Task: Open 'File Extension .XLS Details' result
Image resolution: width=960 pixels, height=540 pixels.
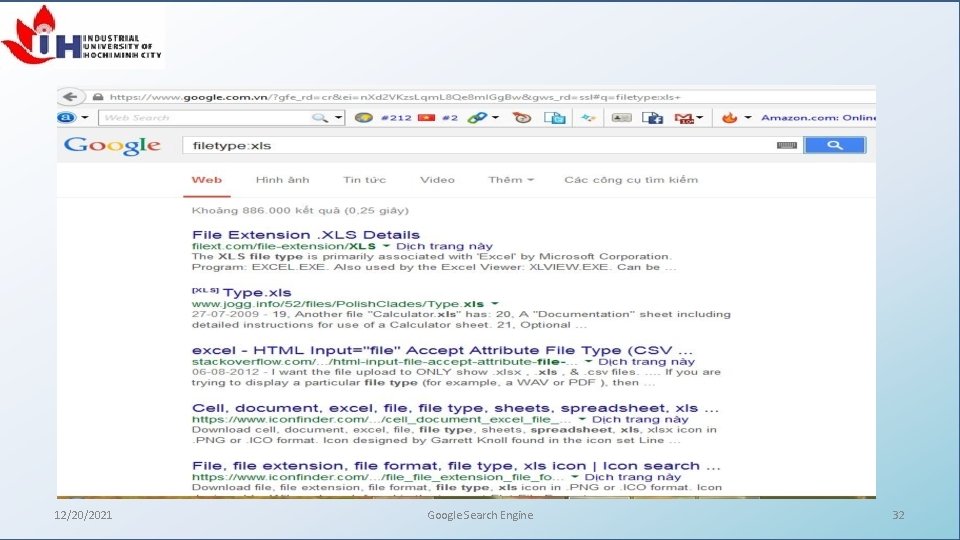Action: pyautogui.click(x=306, y=235)
